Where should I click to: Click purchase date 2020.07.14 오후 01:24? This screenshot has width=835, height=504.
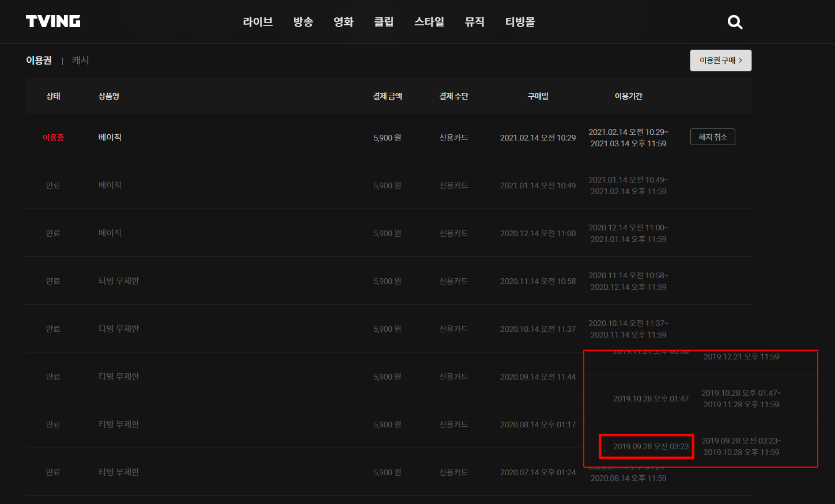tap(538, 472)
